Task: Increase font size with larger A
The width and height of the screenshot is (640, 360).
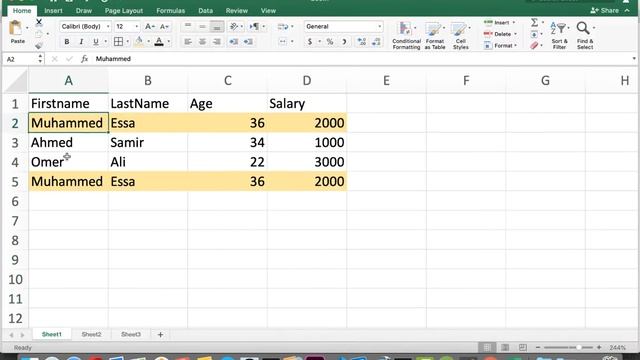Action: pyautogui.click(x=149, y=27)
